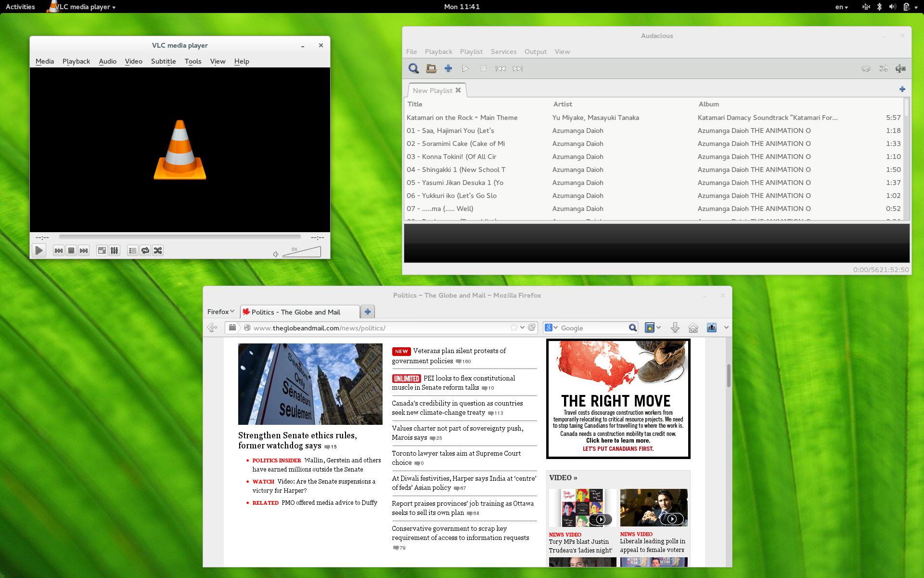The width and height of the screenshot is (924, 578).
Task: Select Katamari on the Rock track
Action: pyautogui.click(x=654, y=118)
